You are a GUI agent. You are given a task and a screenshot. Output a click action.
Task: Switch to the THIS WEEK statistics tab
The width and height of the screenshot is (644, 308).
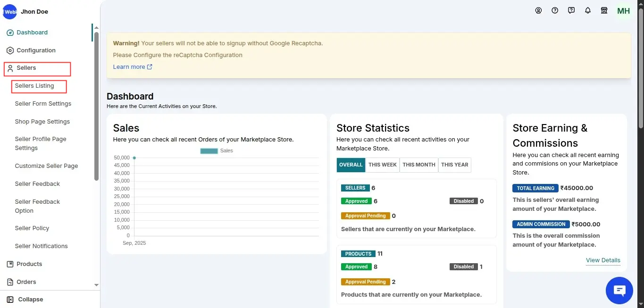click(382, 165)
